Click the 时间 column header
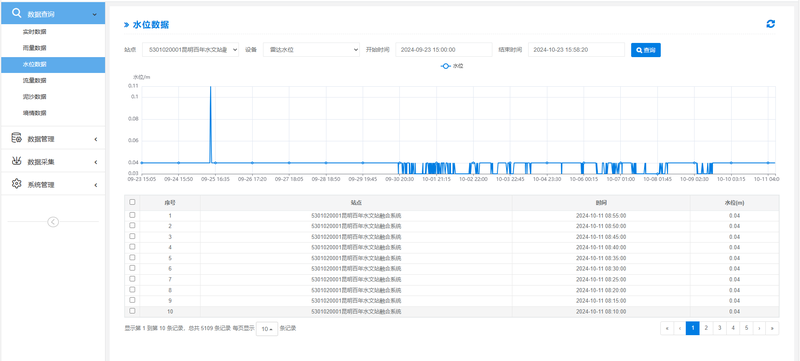800x361 pixels. (601, 202)
